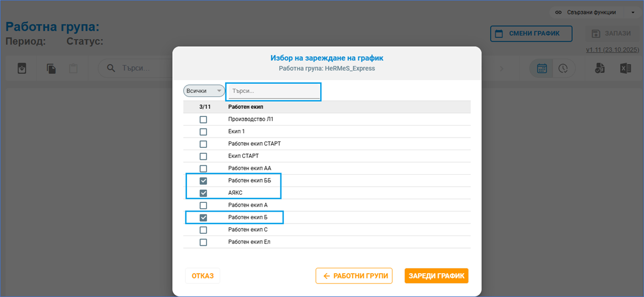Open the v1.11 version link
644x297 pixels.
click(x=612, y=49)
